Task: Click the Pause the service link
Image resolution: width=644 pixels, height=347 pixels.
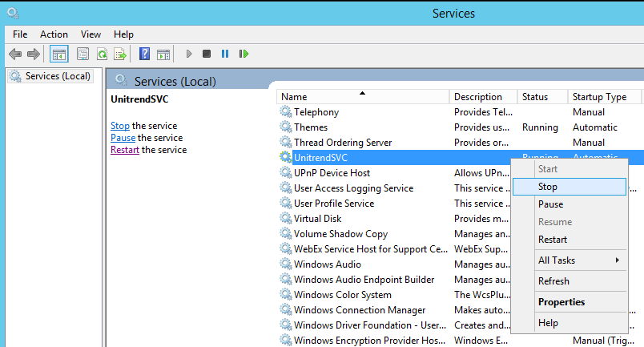Action: [123, 138]
